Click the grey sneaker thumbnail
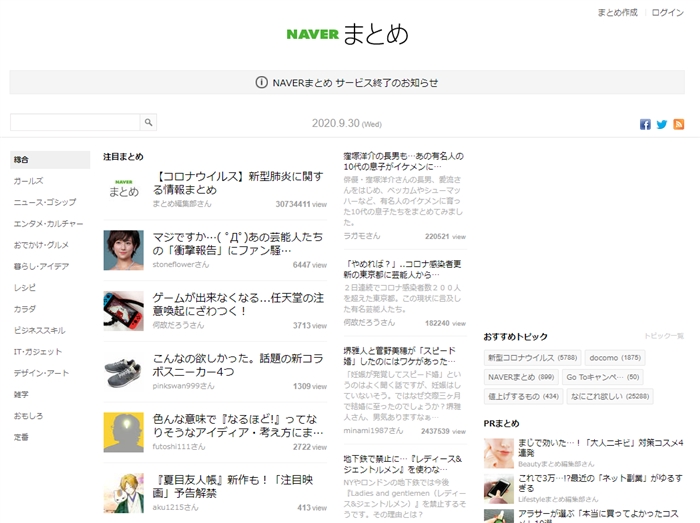Viewport: 700px width, 523px height. (x=124, y=371)
